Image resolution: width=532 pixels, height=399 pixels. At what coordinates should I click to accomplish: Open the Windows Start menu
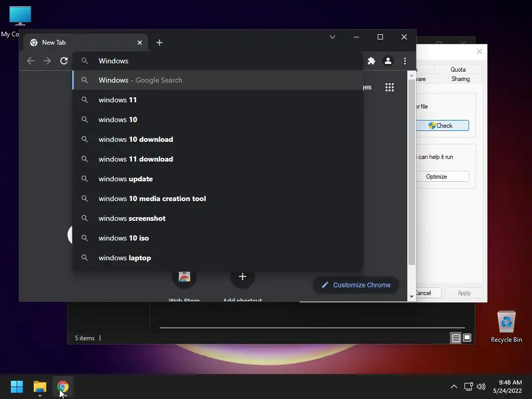coord(17,387)
